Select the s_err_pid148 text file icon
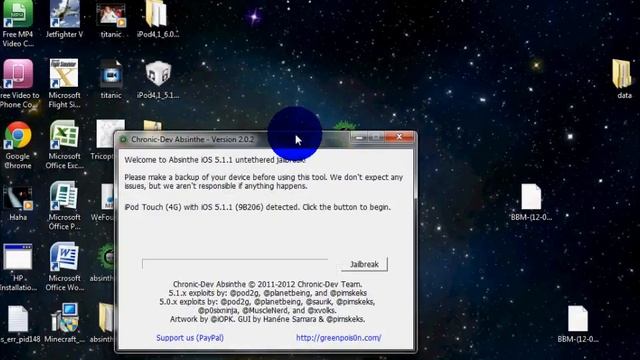 [18, 319]
